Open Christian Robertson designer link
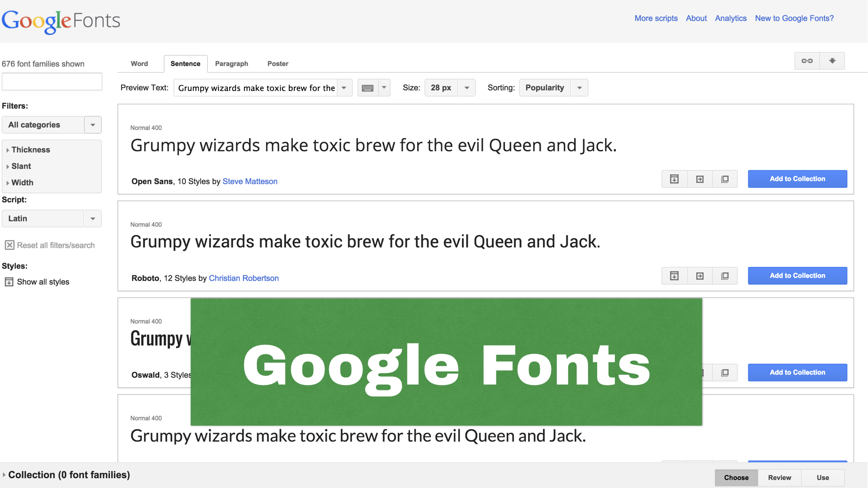Screen dimensions: 868x488 coord(244,278)
